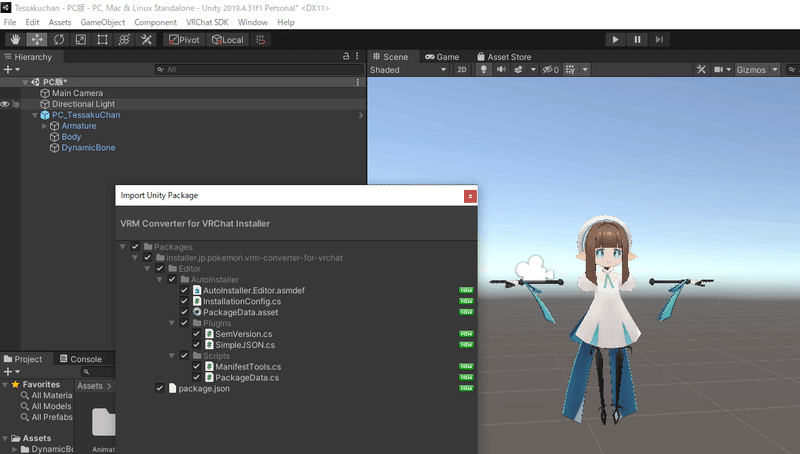Uncheck PackageData.asset checkbox

click(x=184, y=312)
